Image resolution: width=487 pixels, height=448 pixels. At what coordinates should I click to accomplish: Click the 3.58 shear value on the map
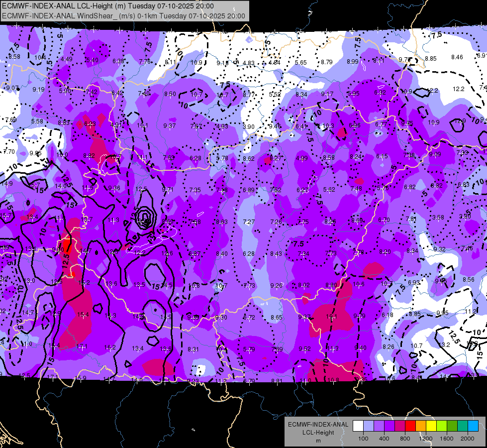438,218
